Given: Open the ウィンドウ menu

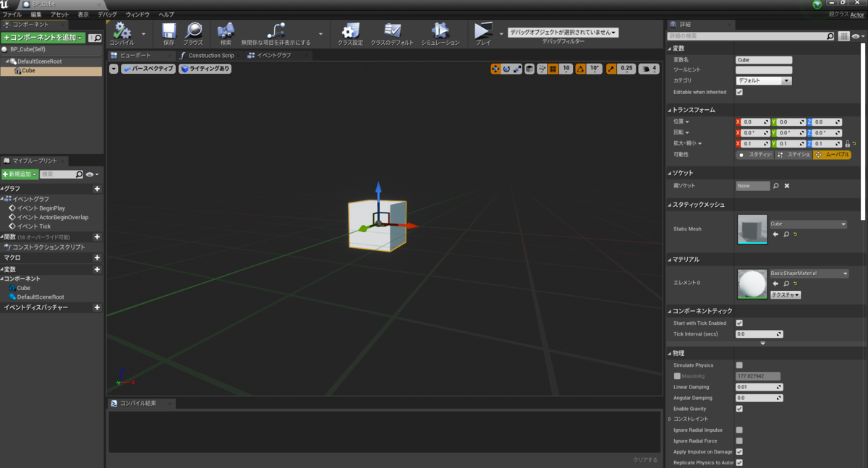Looking at the screenshot, I should pyautogui.click(x=137, y=14).
